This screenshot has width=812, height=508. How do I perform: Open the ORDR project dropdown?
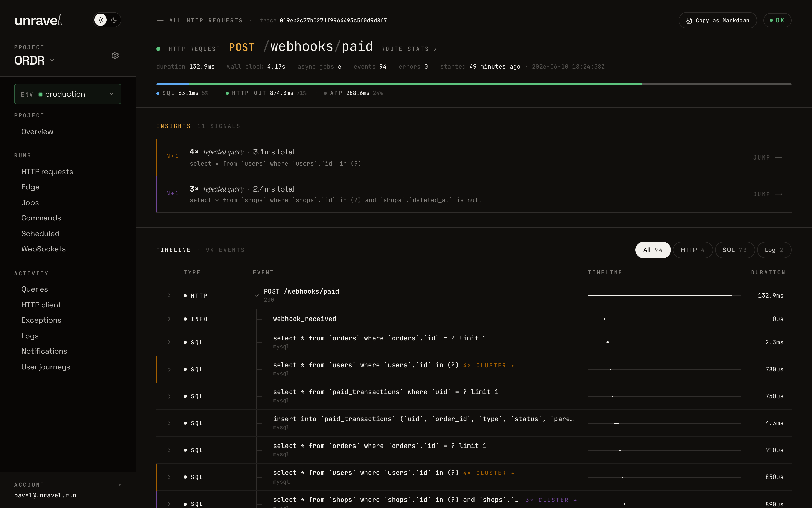click(x=34, y=60)
